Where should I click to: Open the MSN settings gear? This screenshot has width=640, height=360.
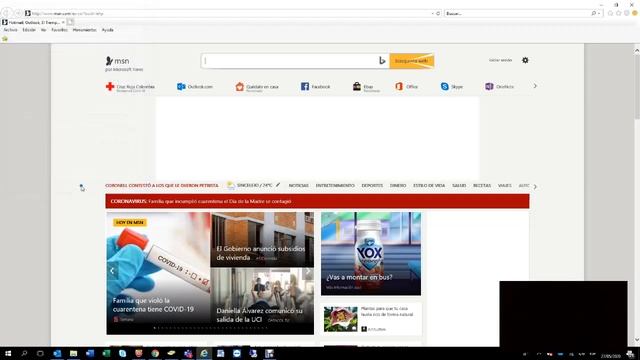tap(525, 60)
